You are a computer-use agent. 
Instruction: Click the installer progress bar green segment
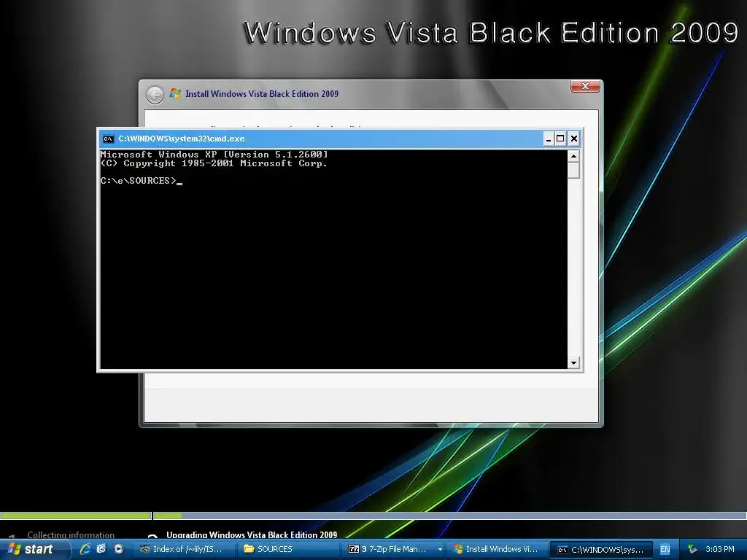[75, 516]
